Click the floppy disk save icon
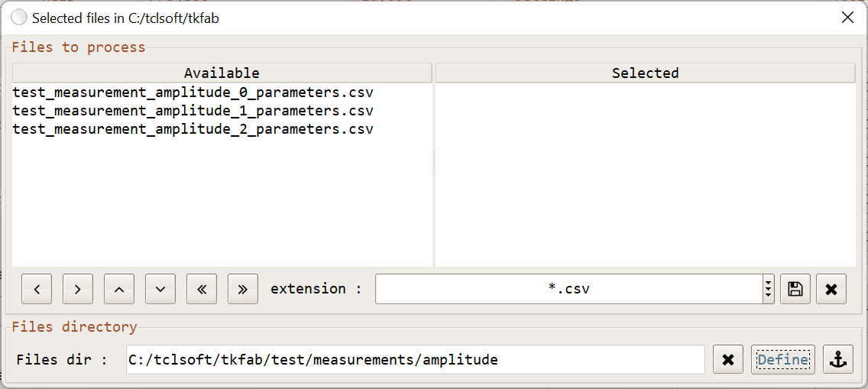Image resolution: width=868 pixels, height=389 pixels. pos(795,290)
